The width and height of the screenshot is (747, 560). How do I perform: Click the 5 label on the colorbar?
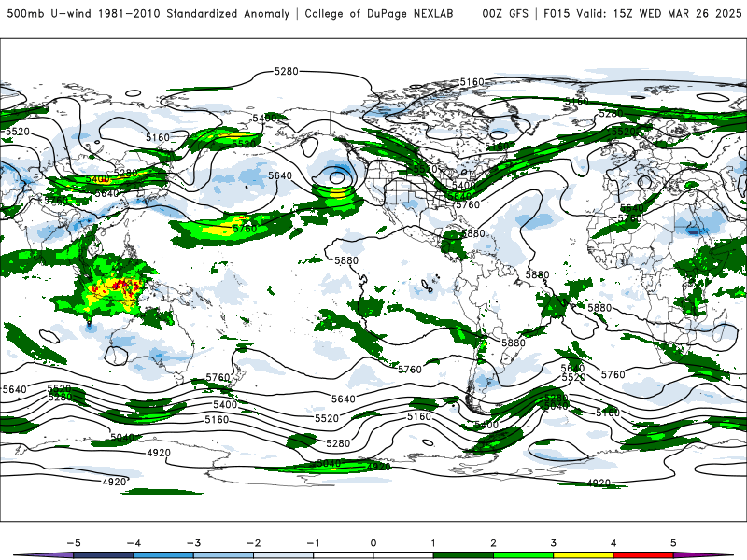[x=673, y=543]
